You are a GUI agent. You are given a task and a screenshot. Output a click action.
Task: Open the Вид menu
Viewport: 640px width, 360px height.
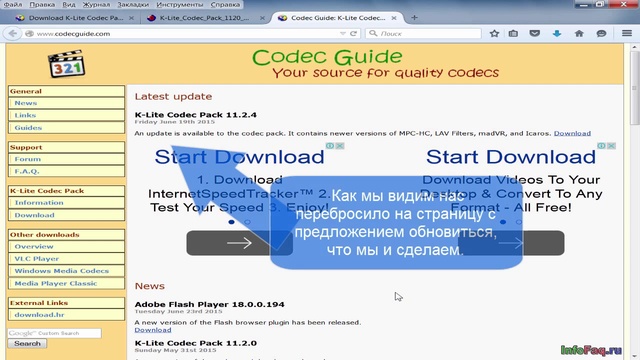[69, 4]
